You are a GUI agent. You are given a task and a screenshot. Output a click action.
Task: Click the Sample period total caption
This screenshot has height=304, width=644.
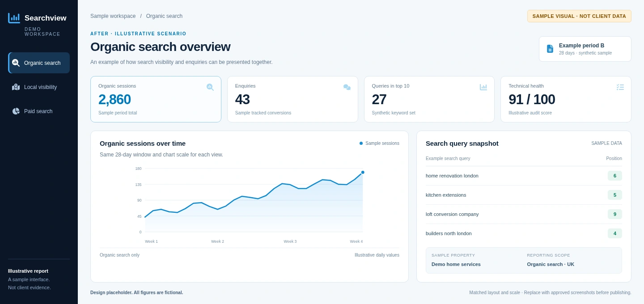pyautogui.click(x=118, y=113)
